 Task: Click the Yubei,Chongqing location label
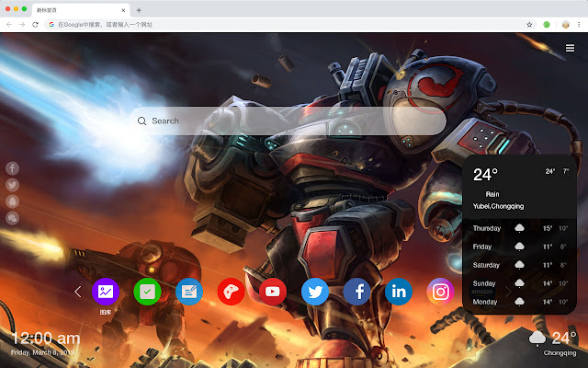pos(498,206)
